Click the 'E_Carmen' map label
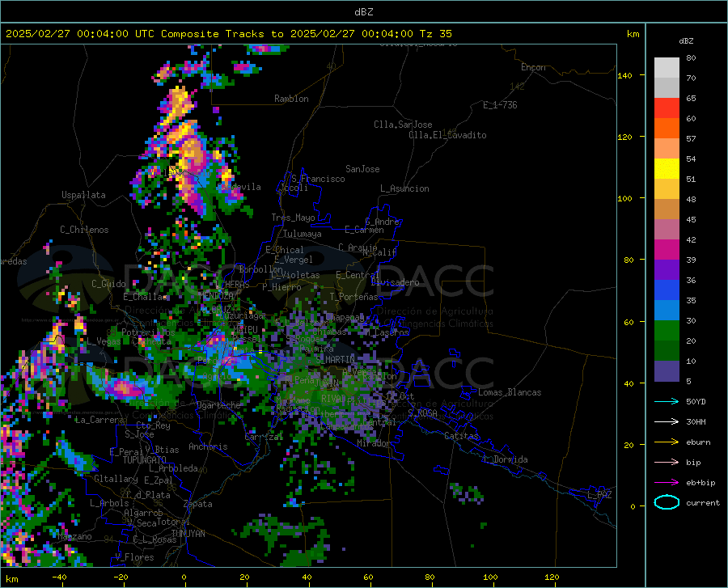 (x=365, y=230)
